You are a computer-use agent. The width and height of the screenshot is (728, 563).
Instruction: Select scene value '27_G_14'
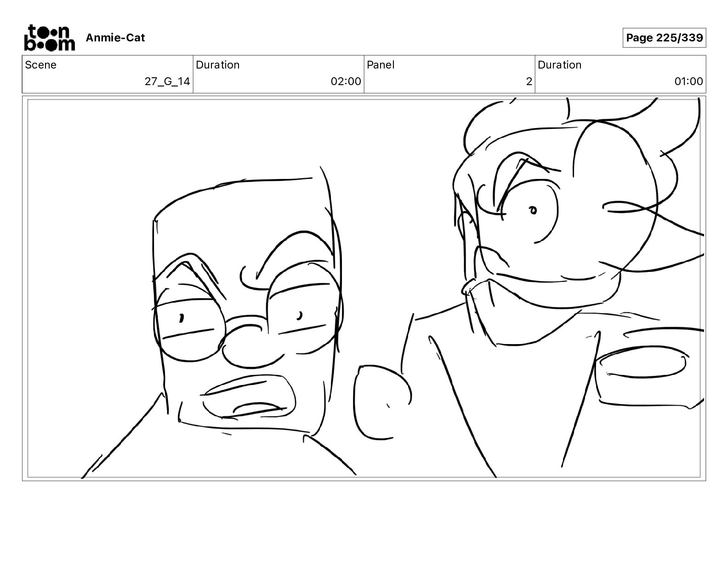coord(167,81)
